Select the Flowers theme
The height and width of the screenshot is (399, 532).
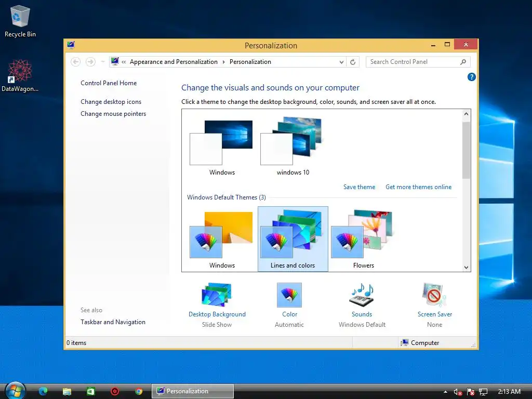click(x=363, y=239)
